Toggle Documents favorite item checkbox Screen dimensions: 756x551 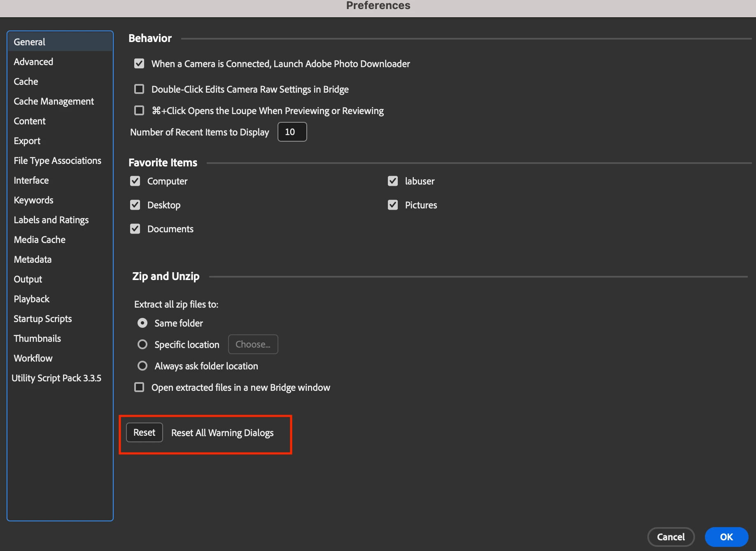click(x=135, y=229)
